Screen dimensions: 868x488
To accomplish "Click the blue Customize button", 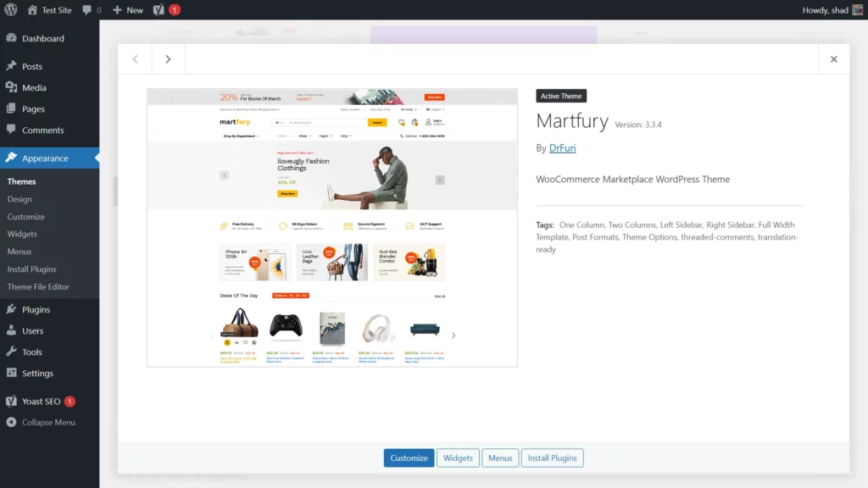I will pos(409,458).
